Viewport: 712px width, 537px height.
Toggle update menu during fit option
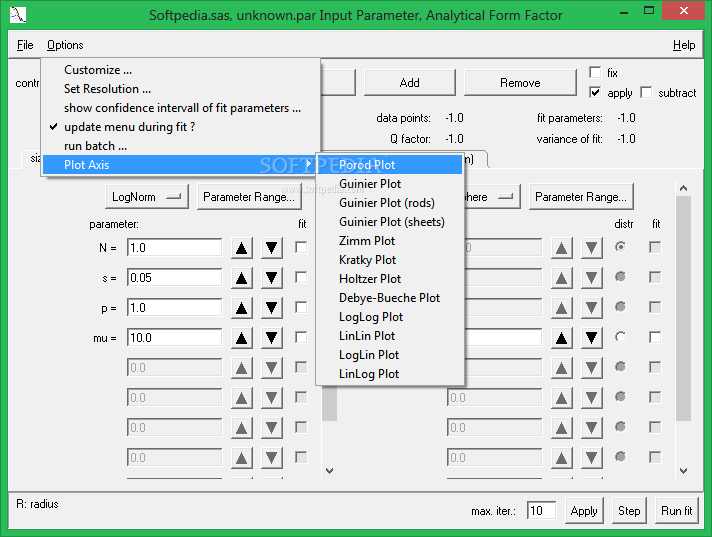pos(180,127)
